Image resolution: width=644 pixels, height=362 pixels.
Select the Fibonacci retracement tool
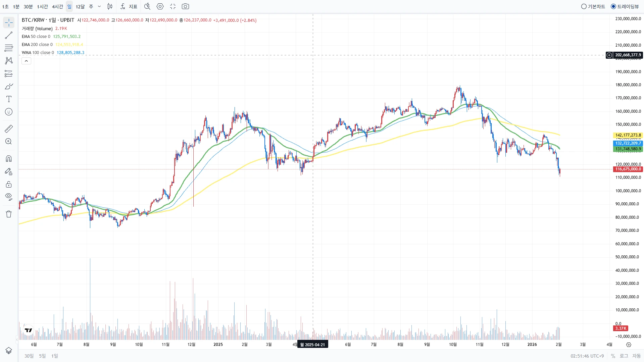[9, 48]
